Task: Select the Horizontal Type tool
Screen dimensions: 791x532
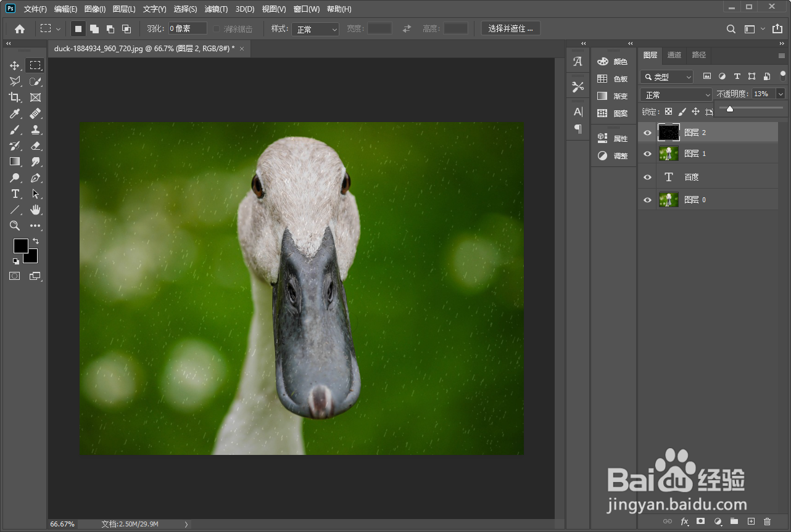Action: pos(15,194)
